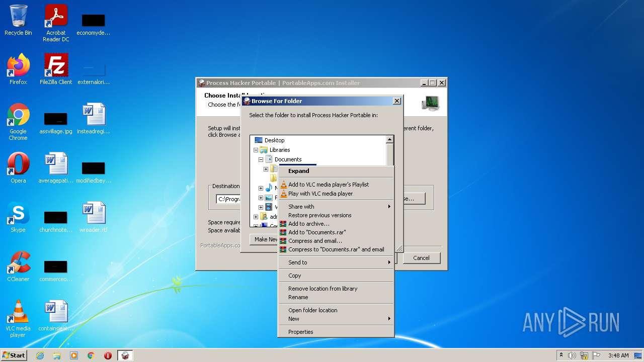Open Chrome from the taskbar
Screen dimensions: 644x362
(x=91, y=355)
